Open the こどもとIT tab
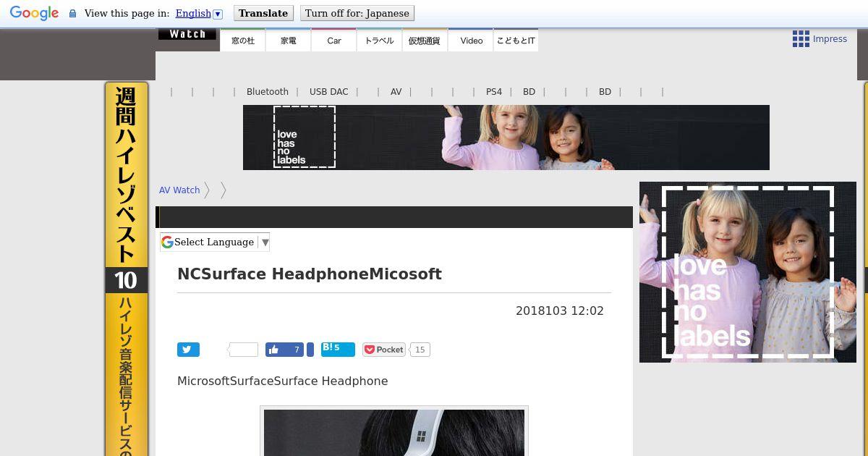This screenshot has width=868, height=456. (x=516, y=41)
